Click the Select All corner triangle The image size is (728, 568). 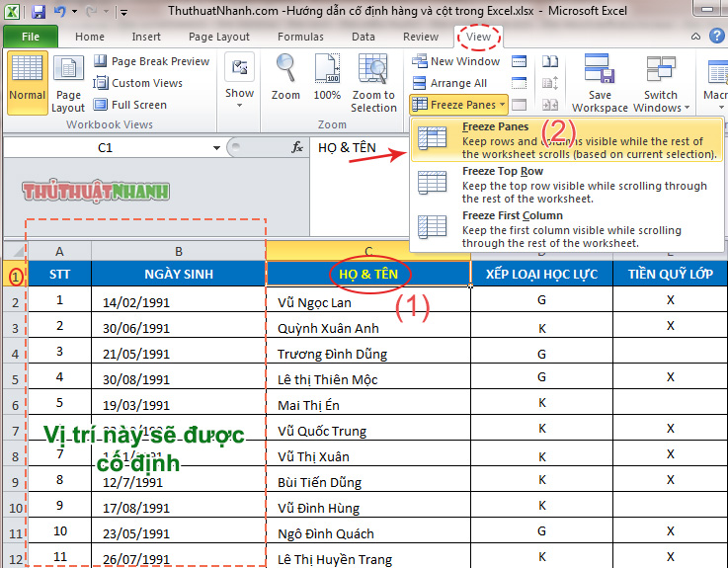click(x=17, y=251)
